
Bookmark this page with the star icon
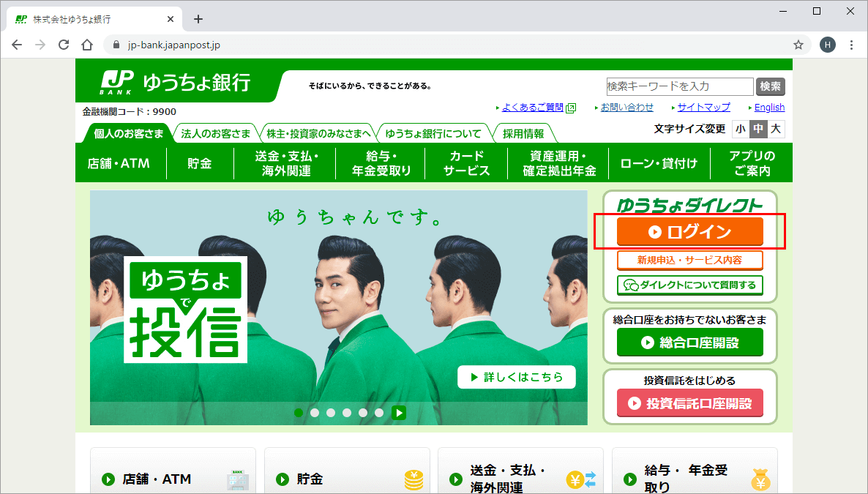coord(798,45)
